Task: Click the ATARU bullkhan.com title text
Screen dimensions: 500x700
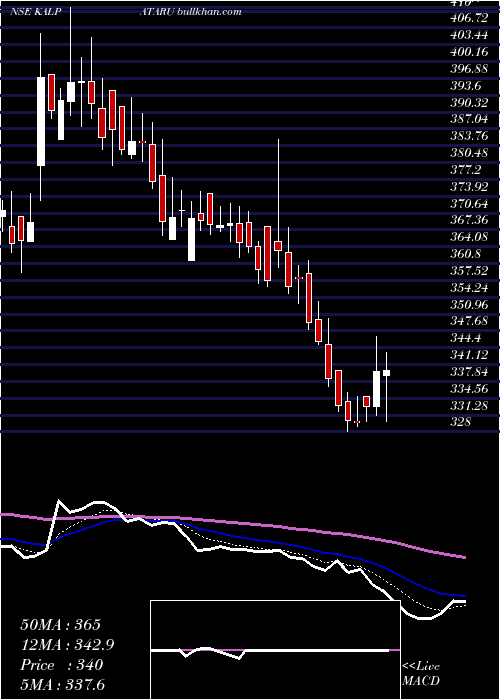Action: 191,12
